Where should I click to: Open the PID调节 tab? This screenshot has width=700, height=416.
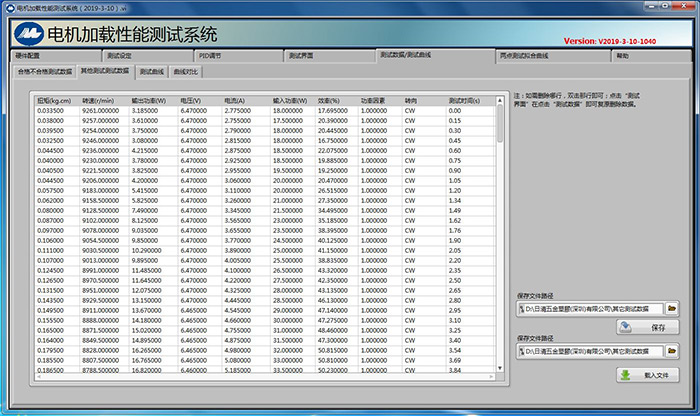[239, 56]
